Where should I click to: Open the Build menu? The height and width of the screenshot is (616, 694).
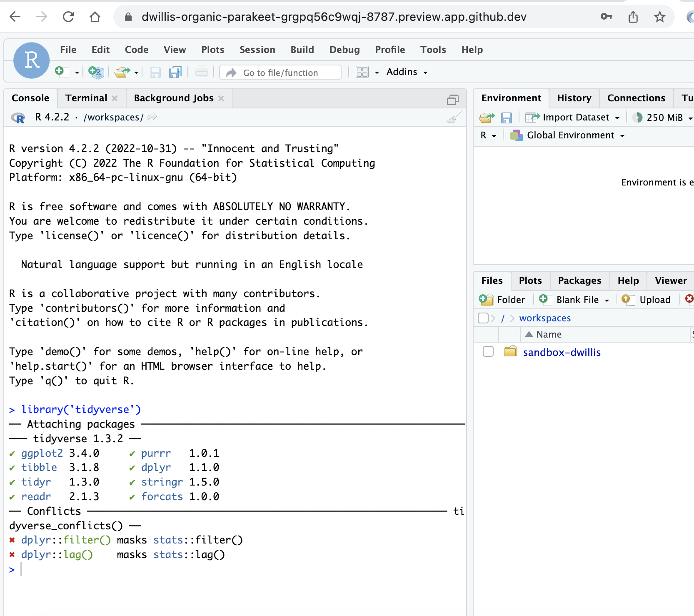302,50
